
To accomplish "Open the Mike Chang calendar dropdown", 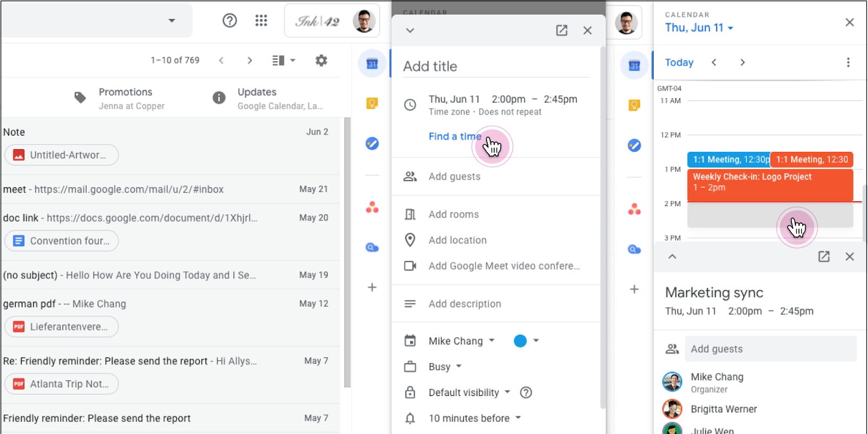I will point(462,341).
